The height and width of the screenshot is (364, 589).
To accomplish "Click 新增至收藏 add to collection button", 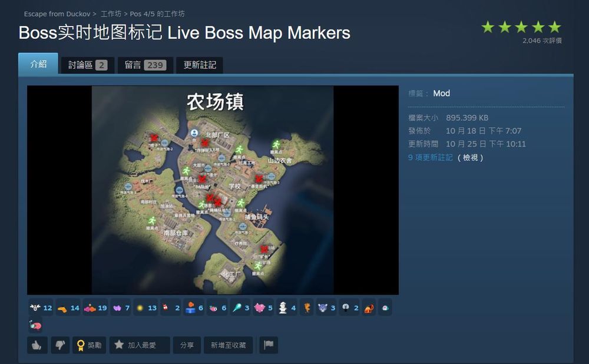I will click(x=228, y=345).
